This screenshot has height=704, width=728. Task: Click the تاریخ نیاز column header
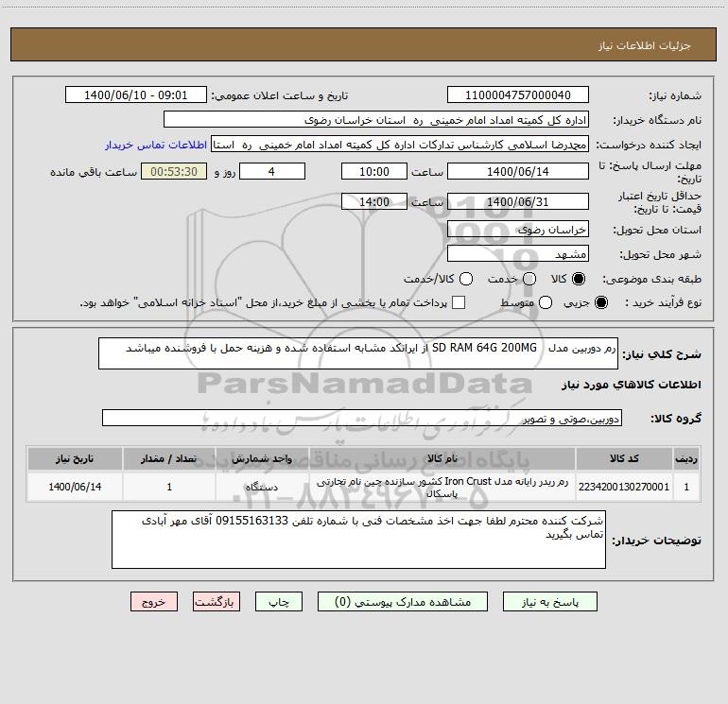(75, 459)
